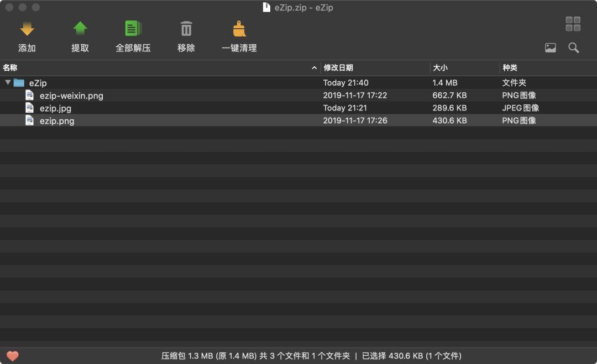
Task: Click the grid view switcher icon top right
Action: click(573, 24)
